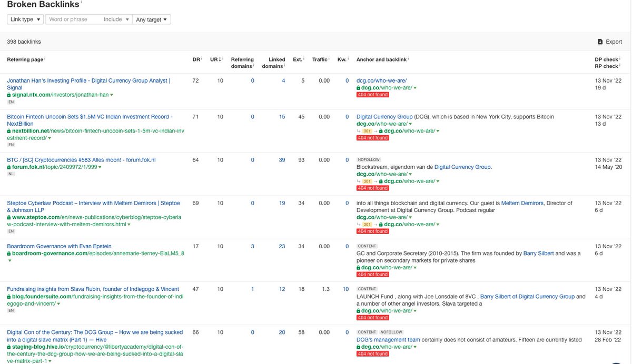Click the Word or phrase search field
Image resolution: width=632 pixels, height=364 pixels.
(x=73, y=19)
